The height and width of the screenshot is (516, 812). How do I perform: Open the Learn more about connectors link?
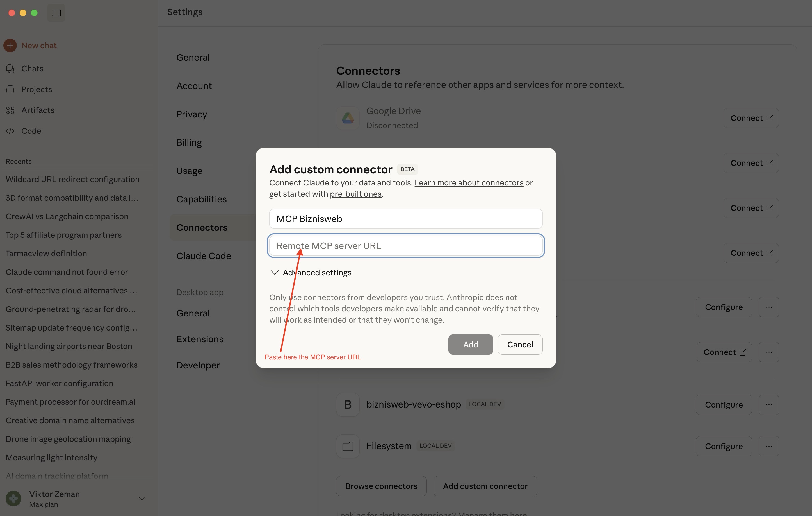(469, 183)
